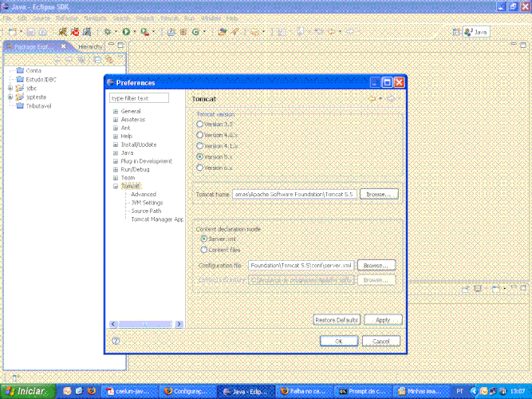The image size is (532, 399).
Task: Select Tomcat Version 5.x radio button
Action: point(200,157)
